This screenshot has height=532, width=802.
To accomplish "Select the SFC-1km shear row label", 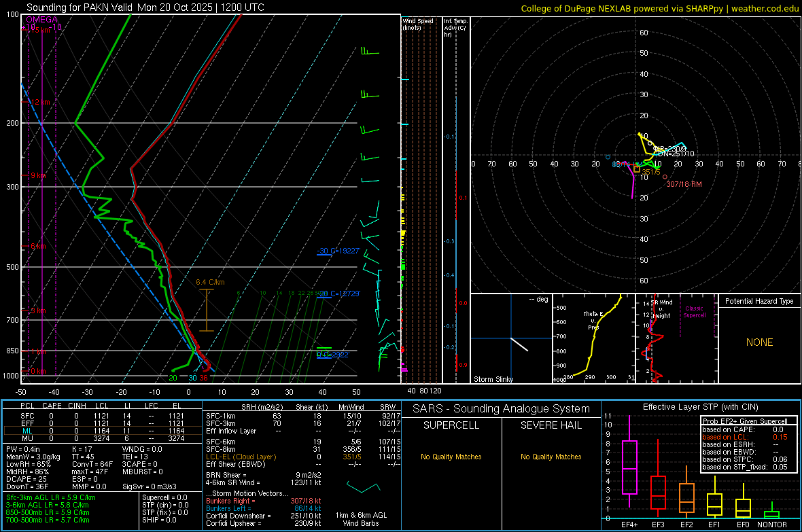I will pos(221,416).
